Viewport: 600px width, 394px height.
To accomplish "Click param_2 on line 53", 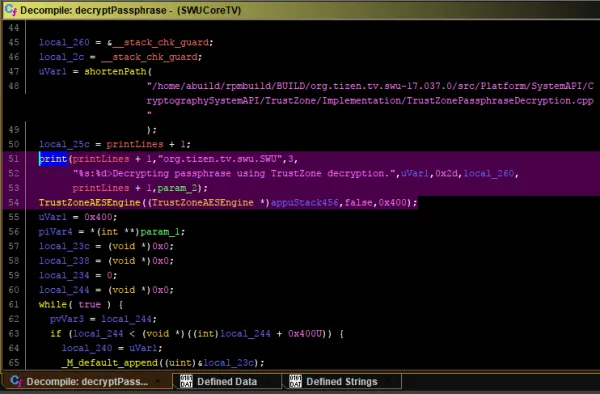I will [x=177, y=188].
